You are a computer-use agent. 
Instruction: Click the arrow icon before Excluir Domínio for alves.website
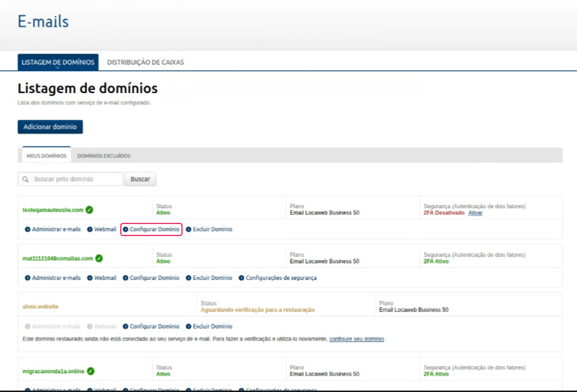point(189,326)
